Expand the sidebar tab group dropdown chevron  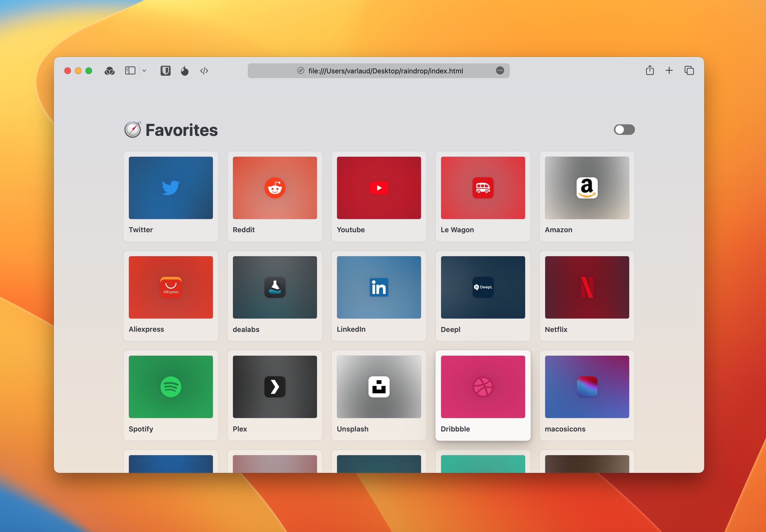[144, 71]
